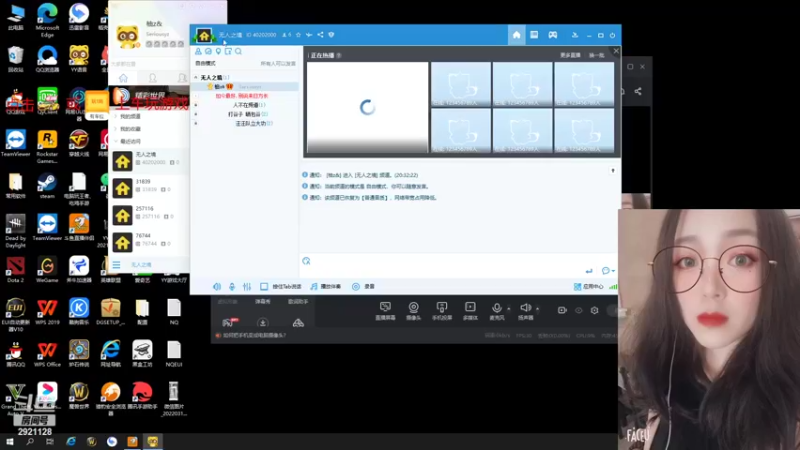This screenshot has width=800, height=450.
Task: Click the 换一批 refresh link
Action: click(596, 55)
